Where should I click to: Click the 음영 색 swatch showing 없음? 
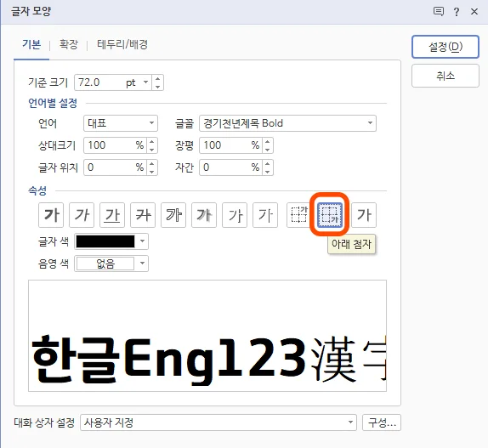click(105, 264)
